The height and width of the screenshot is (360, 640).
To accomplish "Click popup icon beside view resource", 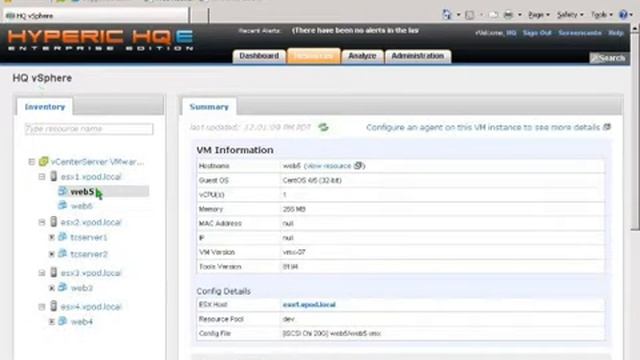I will [358, 165].
